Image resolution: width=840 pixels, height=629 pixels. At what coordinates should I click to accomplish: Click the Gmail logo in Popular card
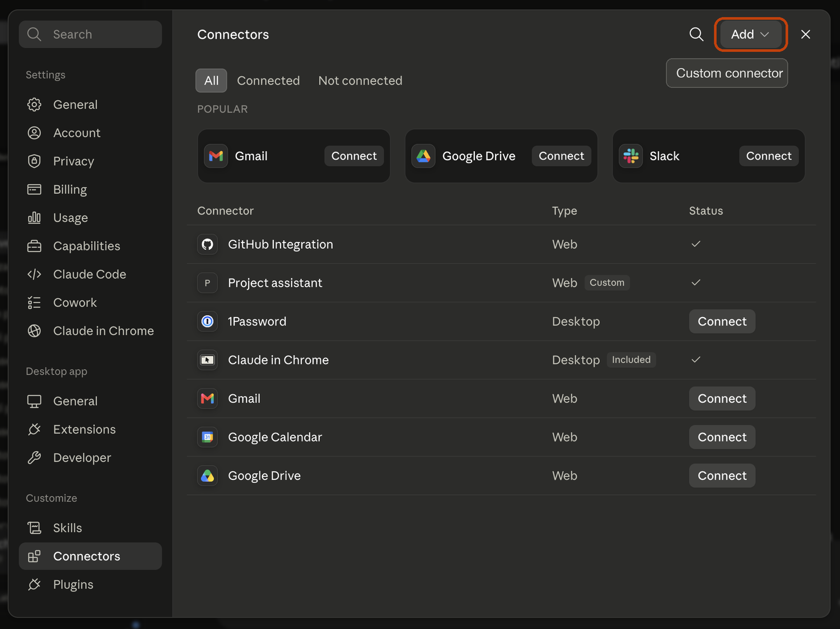point(216,156)
